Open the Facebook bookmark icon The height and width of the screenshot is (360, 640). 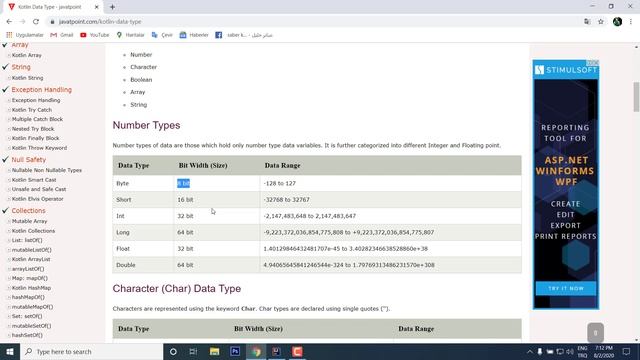click(219, 35)
